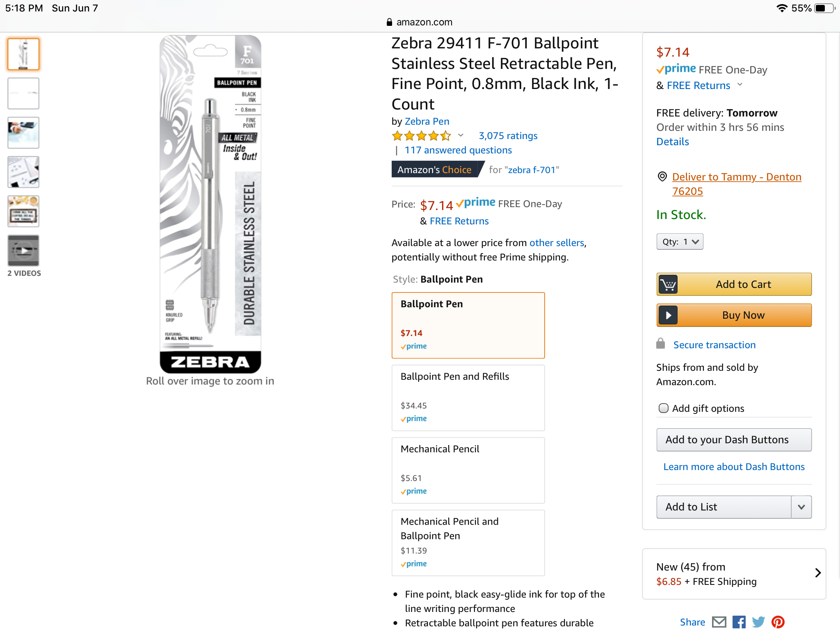Expand star ratings breakdown chevron
The image size is (840, 630).
[x=461, y=135]
